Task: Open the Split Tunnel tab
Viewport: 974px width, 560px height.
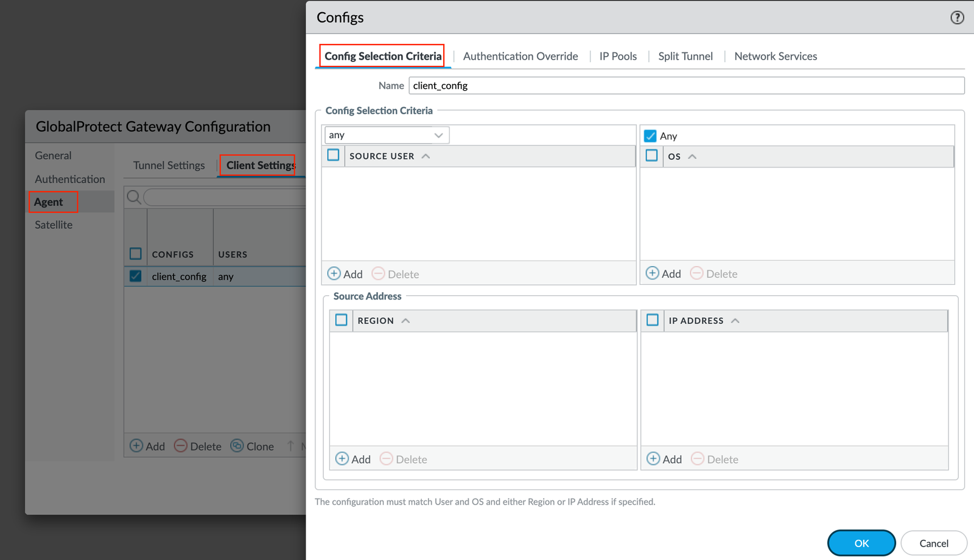Action: click(x=685, y=56)
